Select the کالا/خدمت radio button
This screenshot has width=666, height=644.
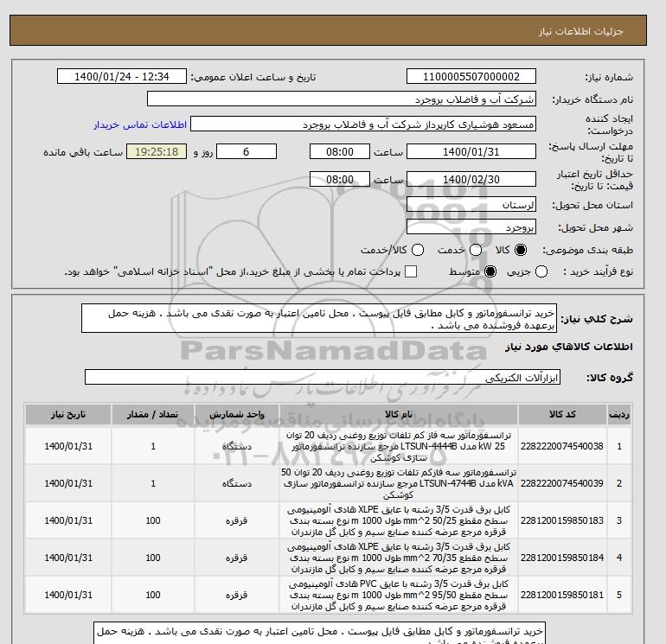tap(418, 250)
